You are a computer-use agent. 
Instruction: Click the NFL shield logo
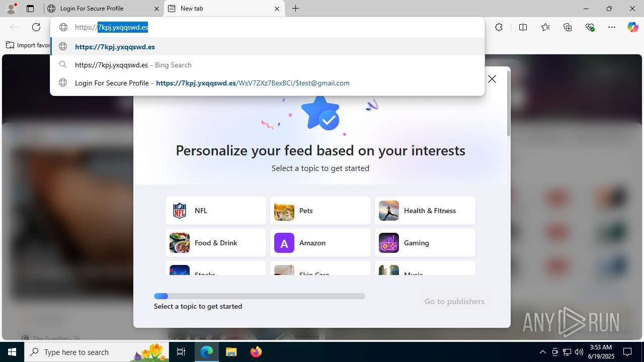point(180,211)
